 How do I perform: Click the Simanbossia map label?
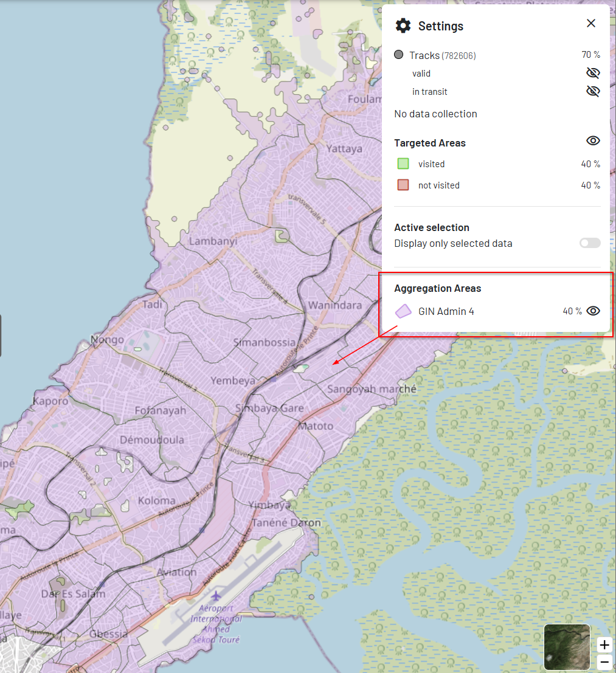click(265, 342)
